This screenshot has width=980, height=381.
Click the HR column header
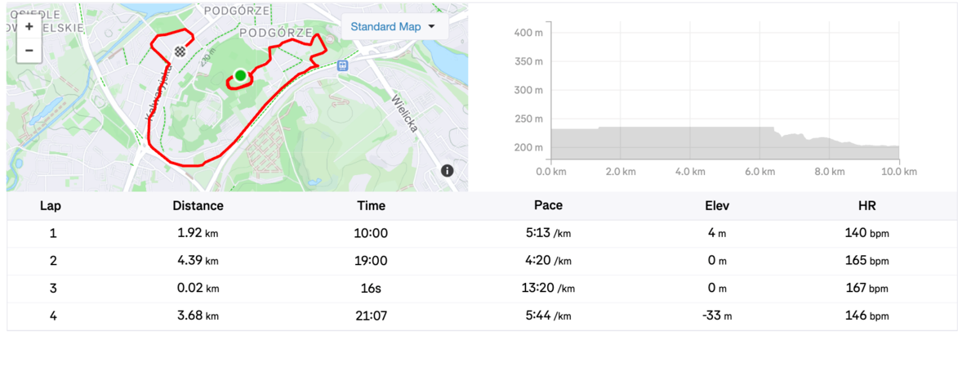click(x=866, y=206)
